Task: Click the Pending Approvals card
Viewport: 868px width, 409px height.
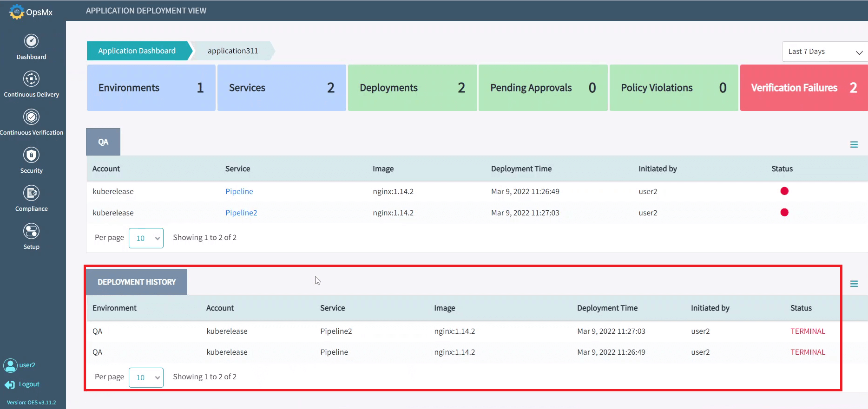Action: pyautogui.click(x=543, y=88)
